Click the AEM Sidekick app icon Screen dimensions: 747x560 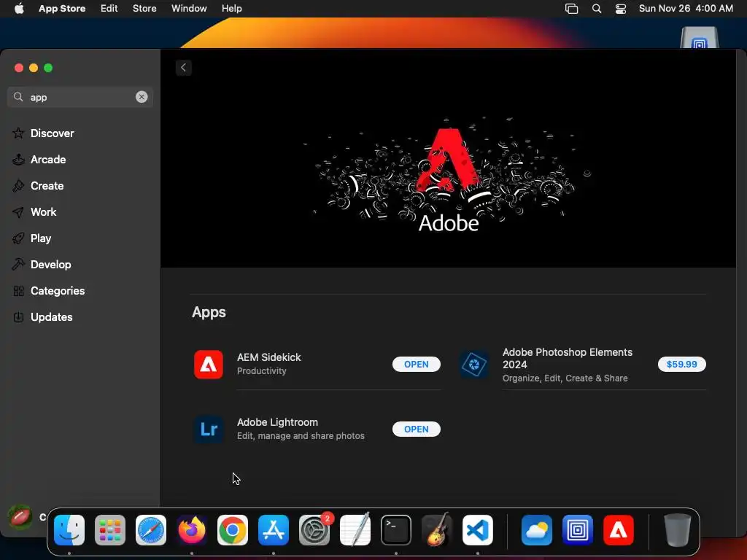tap(209, 365)
